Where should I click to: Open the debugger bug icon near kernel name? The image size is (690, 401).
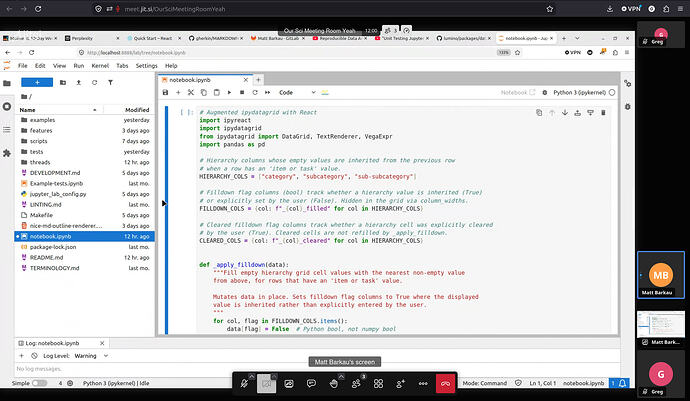coord(545,92)
